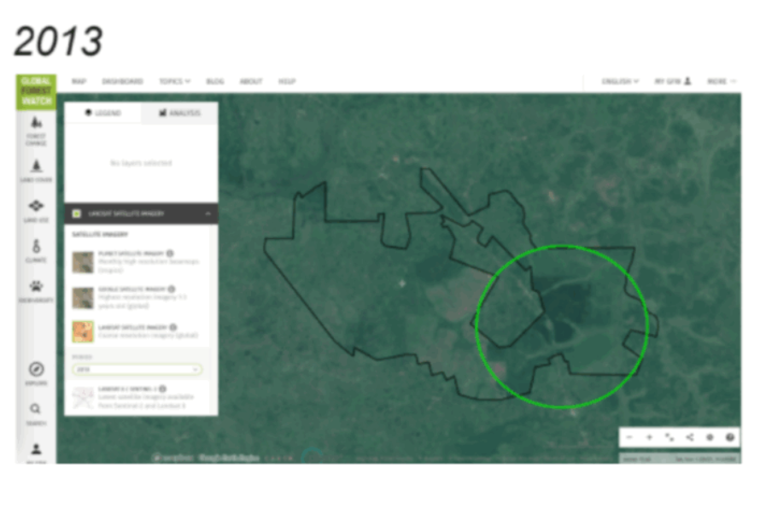
Task: Switch to the Analysis tab
Action: tap(180, 113)
